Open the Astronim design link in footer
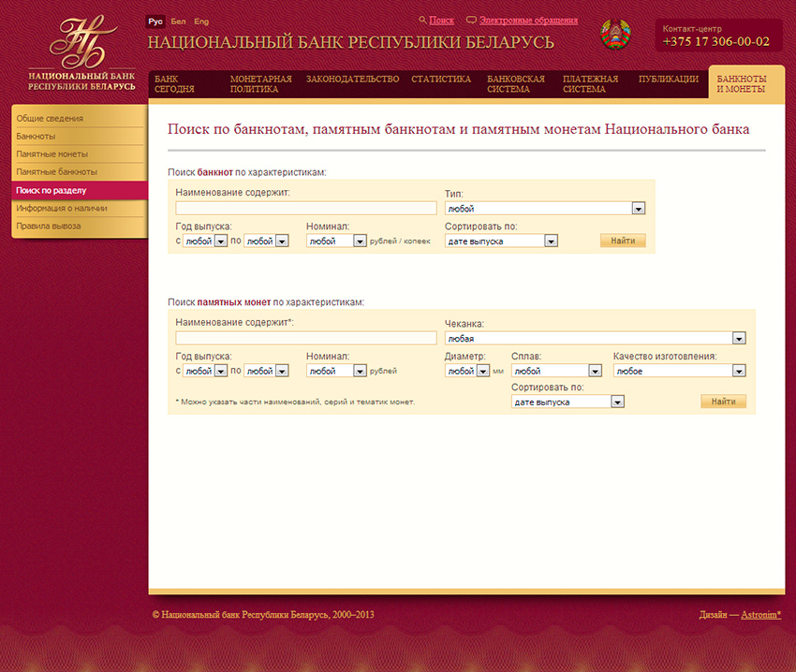Screen dimensions: 796x672 760,615
